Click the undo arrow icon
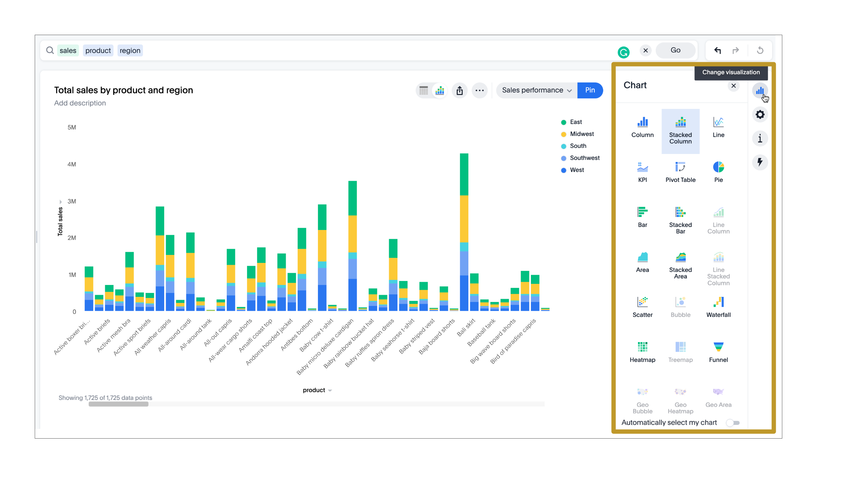This screenshot has width=868, height=486. point(718,50)
